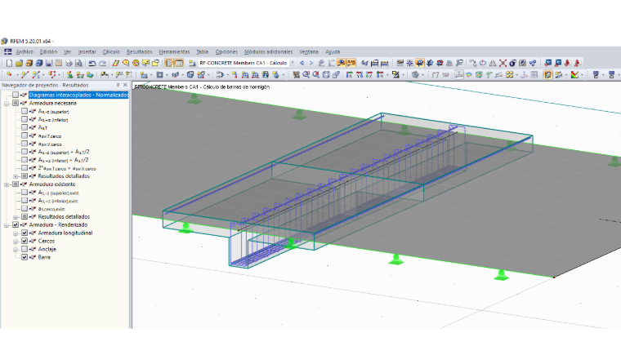Close the Navegador de proyectos panel
Image resolution: width=621 pixels, height=364 pixels.
pos(125,85)
